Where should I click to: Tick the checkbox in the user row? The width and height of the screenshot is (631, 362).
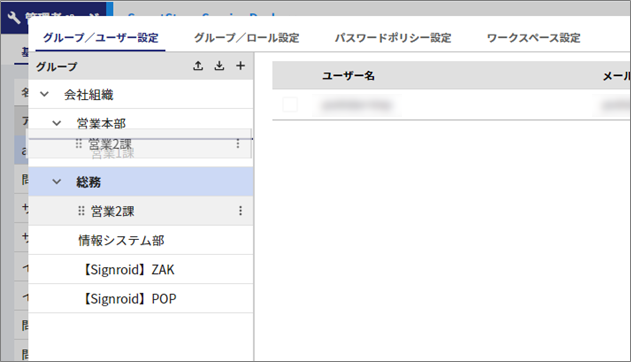click(290, 105)
